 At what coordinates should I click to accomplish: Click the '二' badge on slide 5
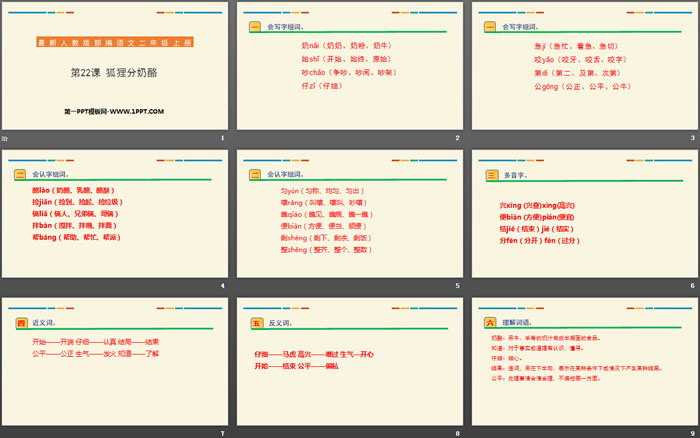click(255, 174)
